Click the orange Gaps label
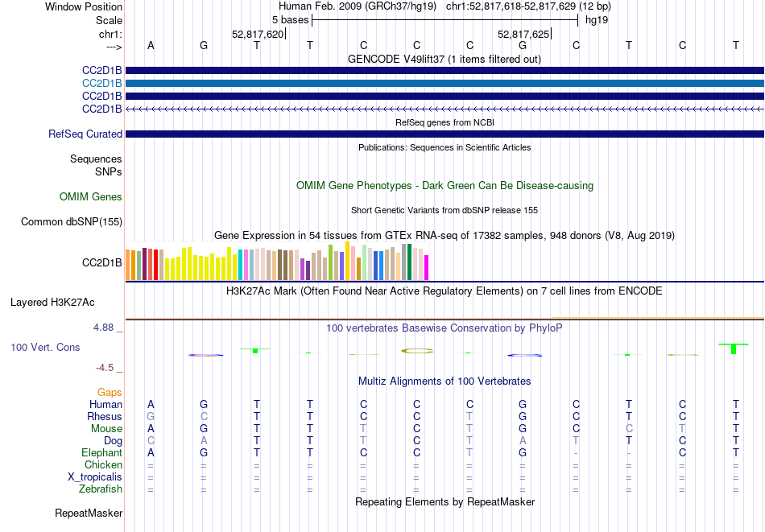Screen dimensions: 765x532 tap(110, 393)
